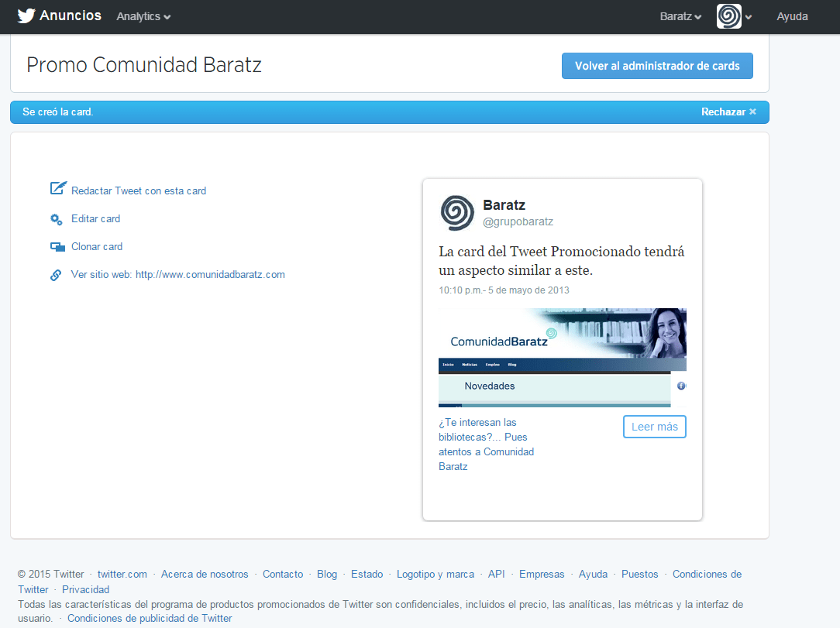Viewport: 840px width, 628px height.
Task: Click the Baratz name in the card preview
Action: [x=504, y=205]
